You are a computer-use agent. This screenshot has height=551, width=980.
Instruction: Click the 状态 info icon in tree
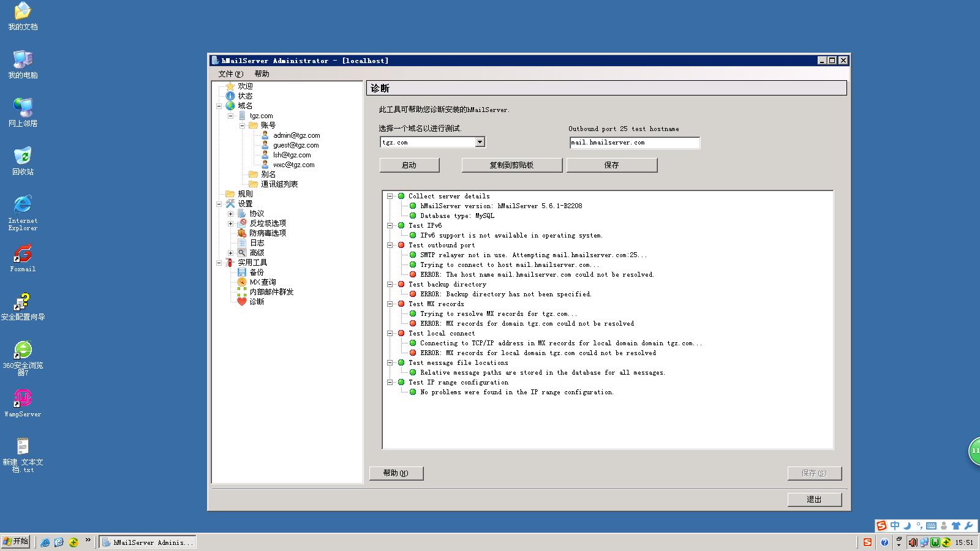tap(230, 96)
